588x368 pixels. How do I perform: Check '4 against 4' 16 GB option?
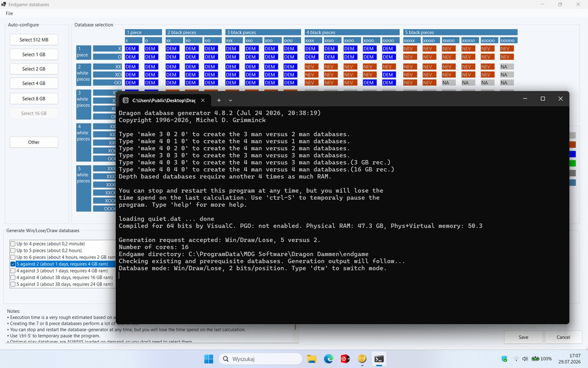pyautogui.click(x=13, y=277)
